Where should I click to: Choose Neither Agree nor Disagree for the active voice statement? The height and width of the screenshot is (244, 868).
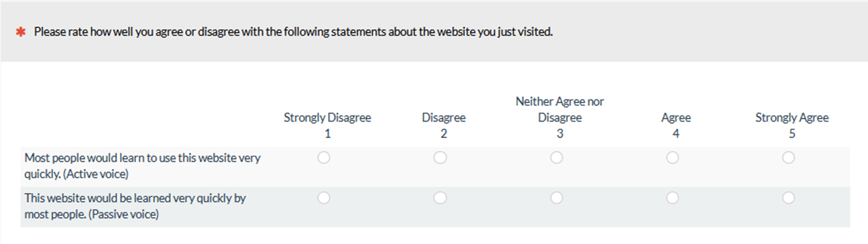[556, 157]
